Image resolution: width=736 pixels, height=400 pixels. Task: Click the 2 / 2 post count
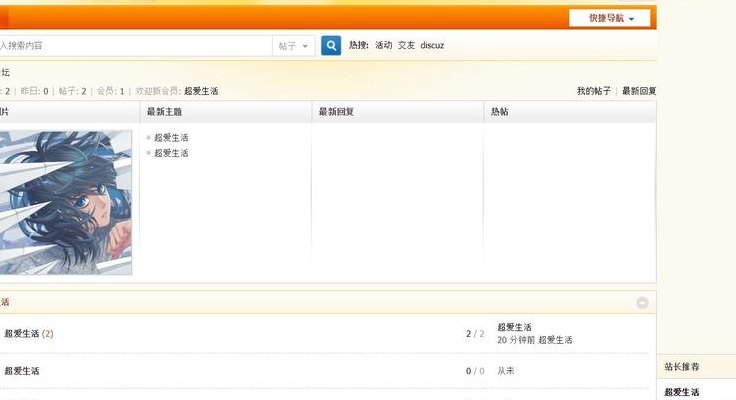475,334
